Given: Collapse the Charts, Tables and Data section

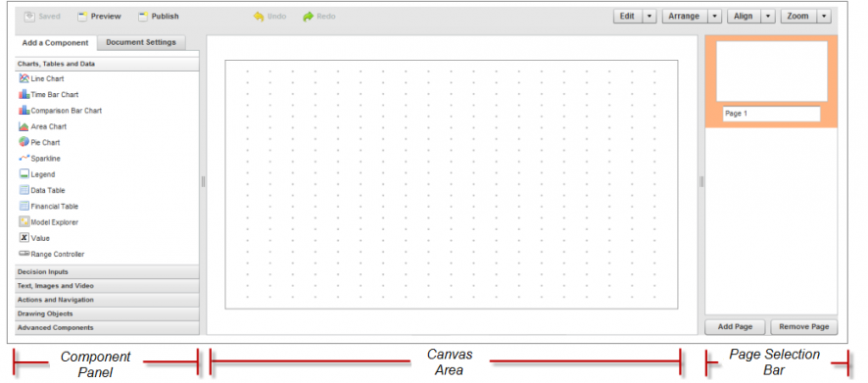Looking at the screenshot, I should tap(108, 65).
